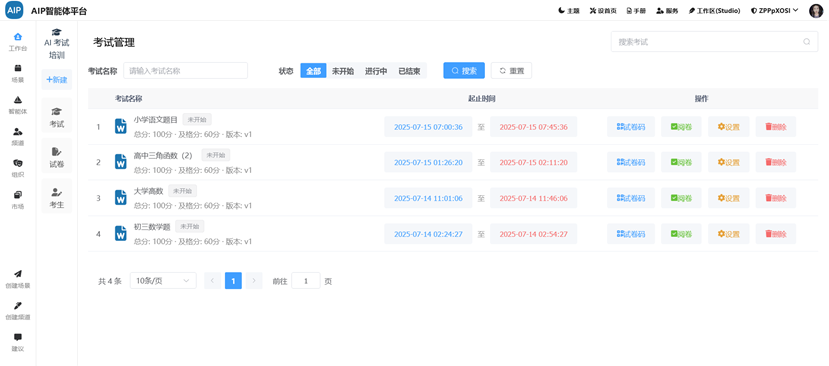
Task: Click the +新建 button
Action: [x=57, y=79]
